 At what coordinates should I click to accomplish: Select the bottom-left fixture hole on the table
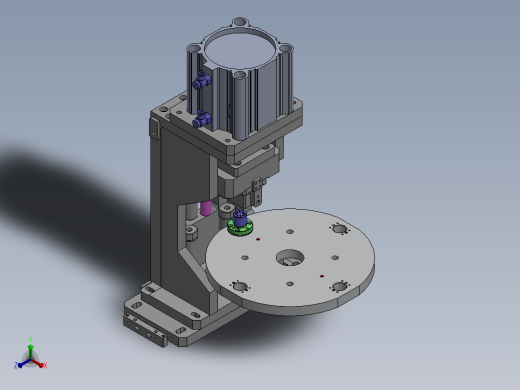[240, 287]
